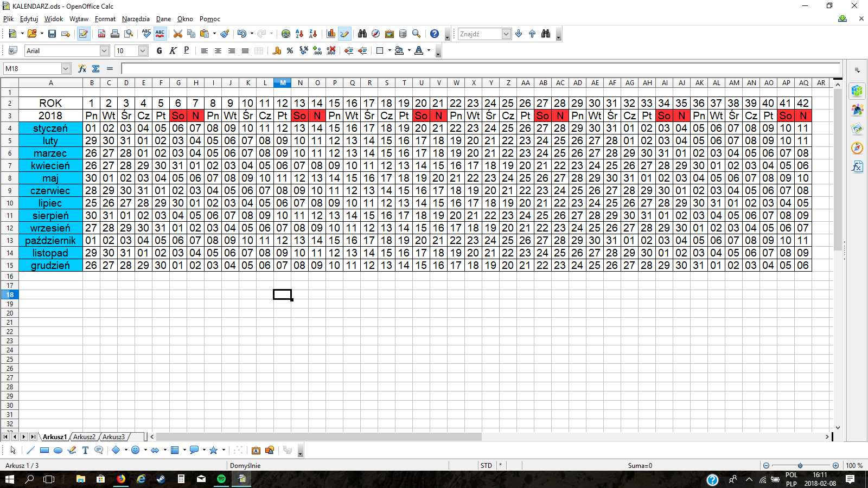The height and width of the screenshot is (488, 868).
Task: Delete a decimal place
Action: [331, 50]
